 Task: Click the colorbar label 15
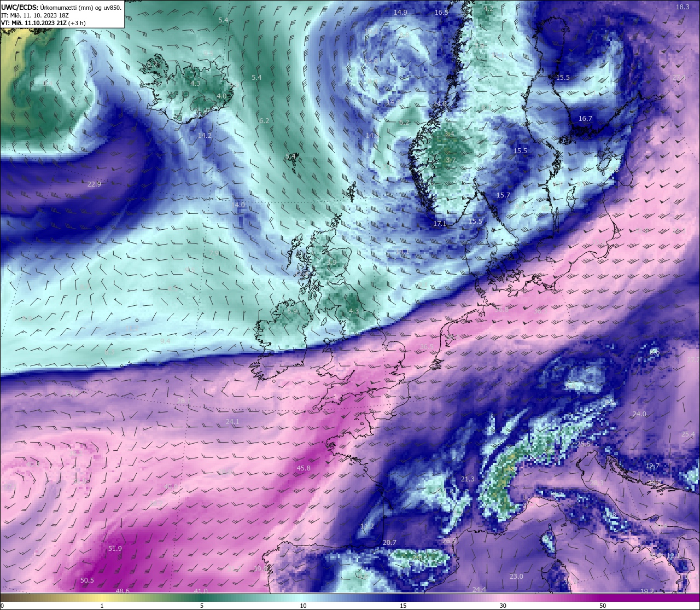[403, 606]
